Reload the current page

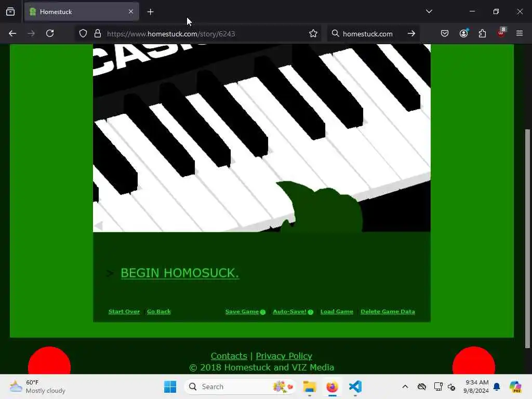[x=50, y=34]
